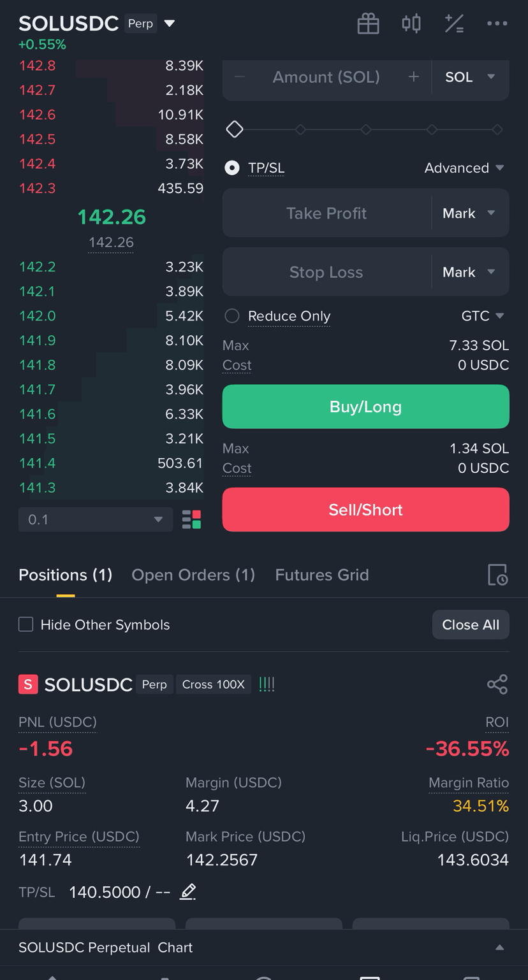This screenshot has height=980, width=528.
Task: Toggle the TP/SL radio button
Action: click(232, 168)
